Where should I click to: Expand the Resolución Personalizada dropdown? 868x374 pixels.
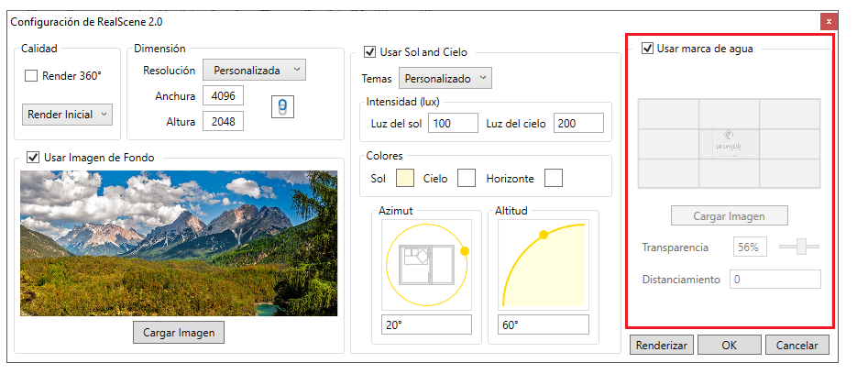click(x=255, y=70)
